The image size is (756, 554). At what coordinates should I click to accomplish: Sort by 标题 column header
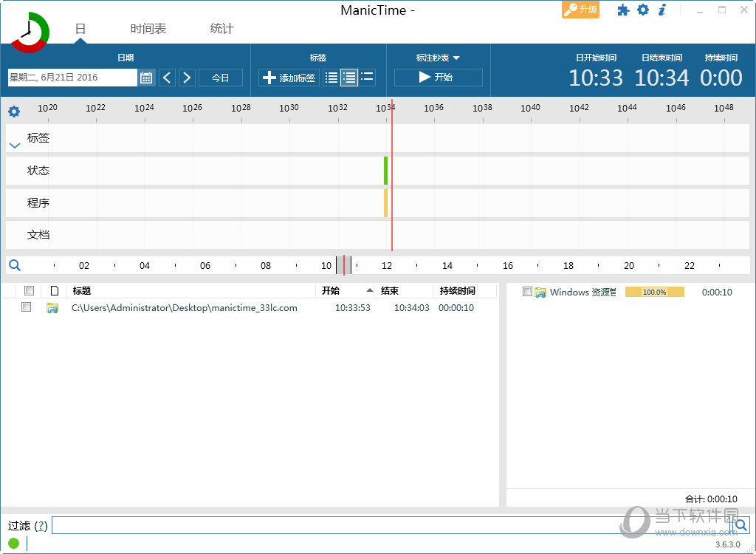[191, 290]
